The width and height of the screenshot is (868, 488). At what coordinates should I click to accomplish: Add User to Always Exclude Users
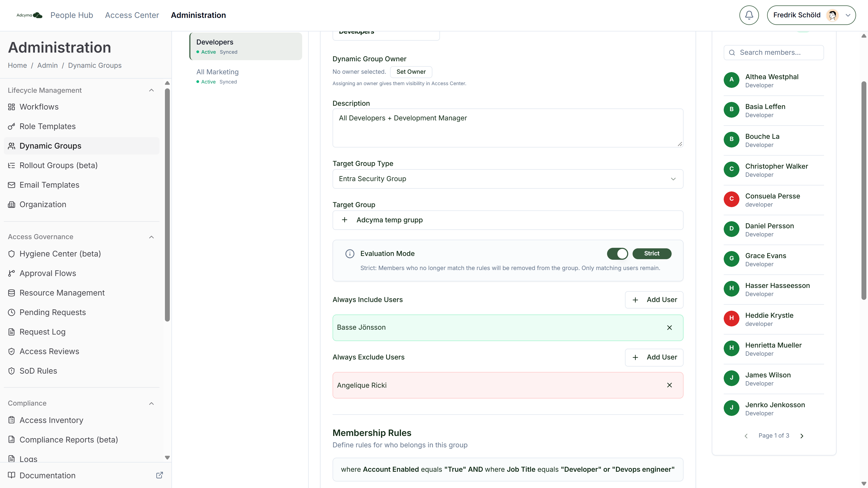654,357
